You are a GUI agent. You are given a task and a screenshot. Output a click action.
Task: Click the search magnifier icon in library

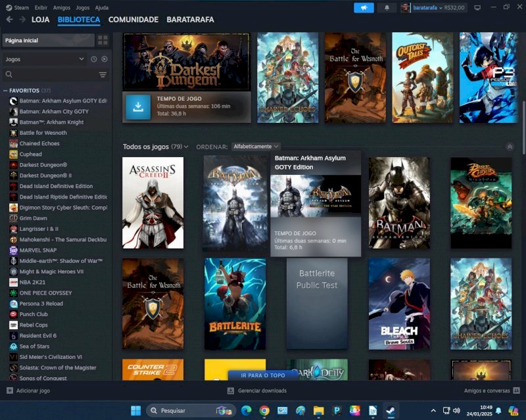click(x=9, y=74)
